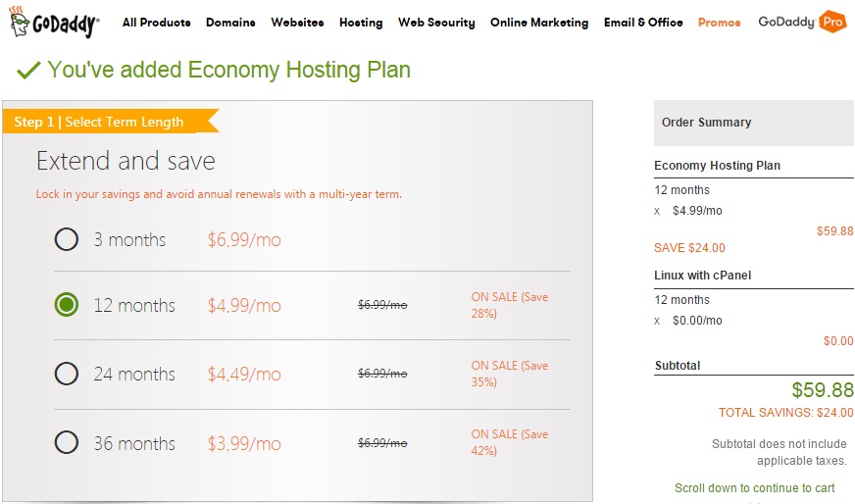Click the $4.49/mo price for 24 months
The image size is (855, 504).
[x=244, y=374]
